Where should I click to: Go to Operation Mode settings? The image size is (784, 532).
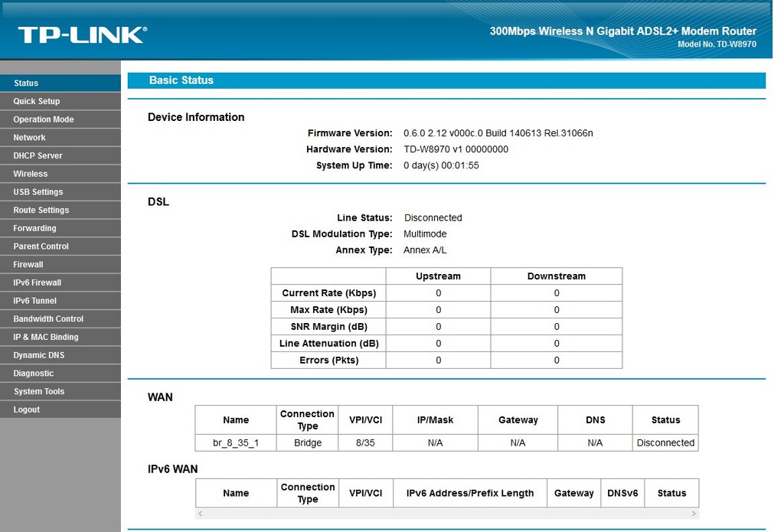[60, 119]
